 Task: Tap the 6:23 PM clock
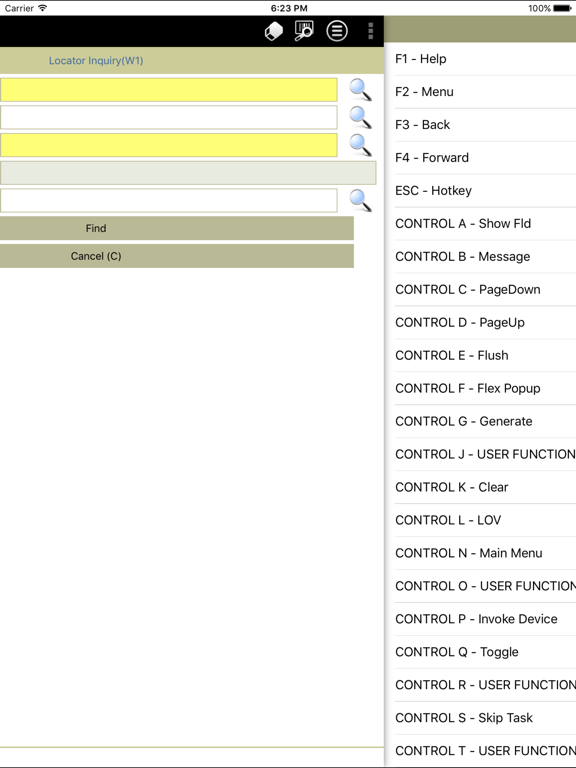(289, 8)
